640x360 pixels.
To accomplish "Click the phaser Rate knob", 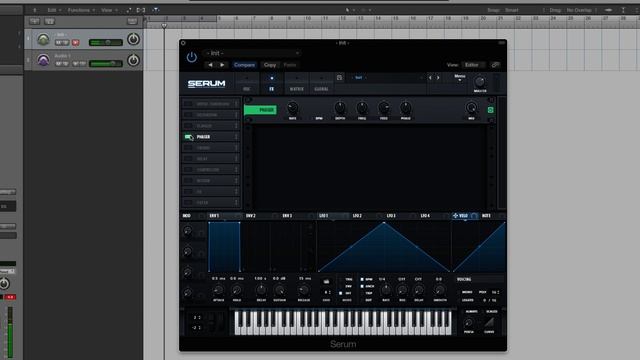I will coord(293,108).
